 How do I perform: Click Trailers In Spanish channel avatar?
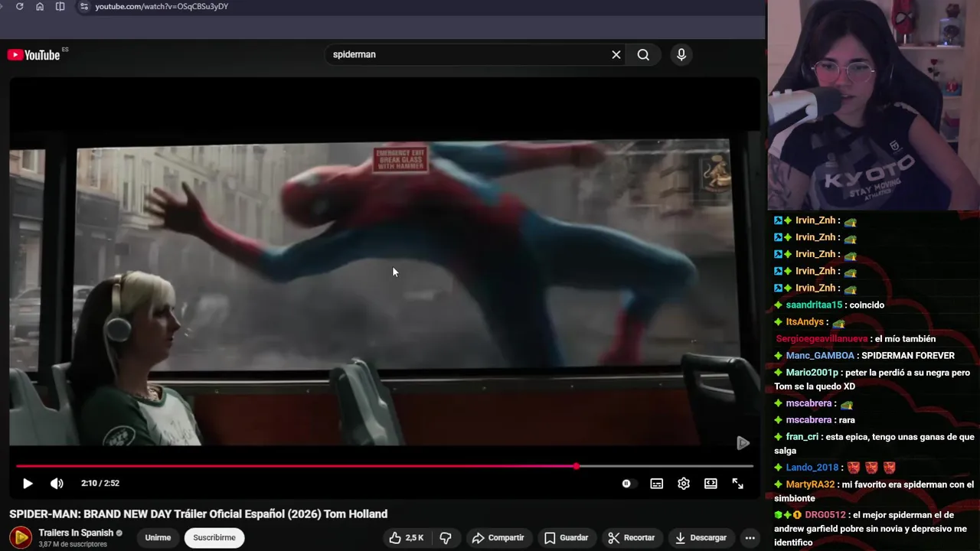21,538
